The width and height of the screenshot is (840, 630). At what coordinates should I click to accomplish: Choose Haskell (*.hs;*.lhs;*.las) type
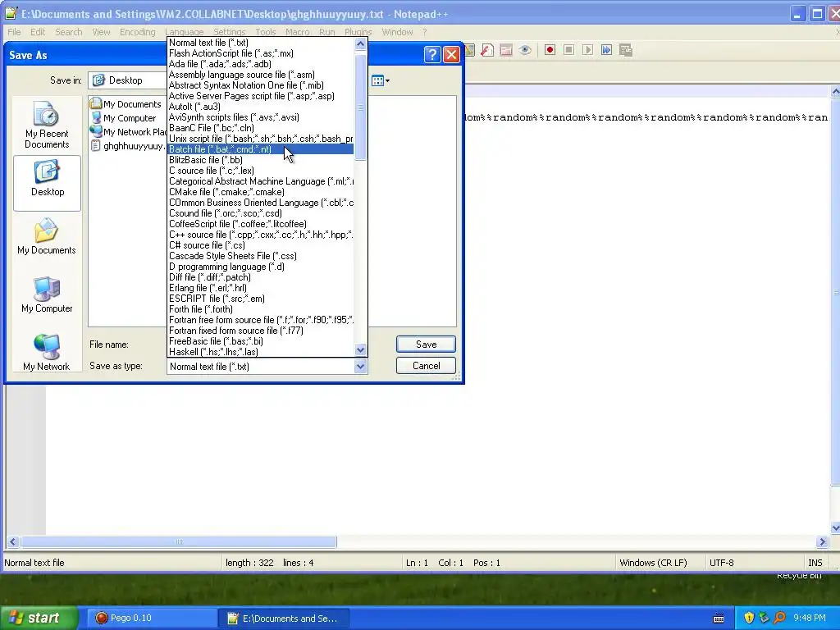click(x=261, y=351)
